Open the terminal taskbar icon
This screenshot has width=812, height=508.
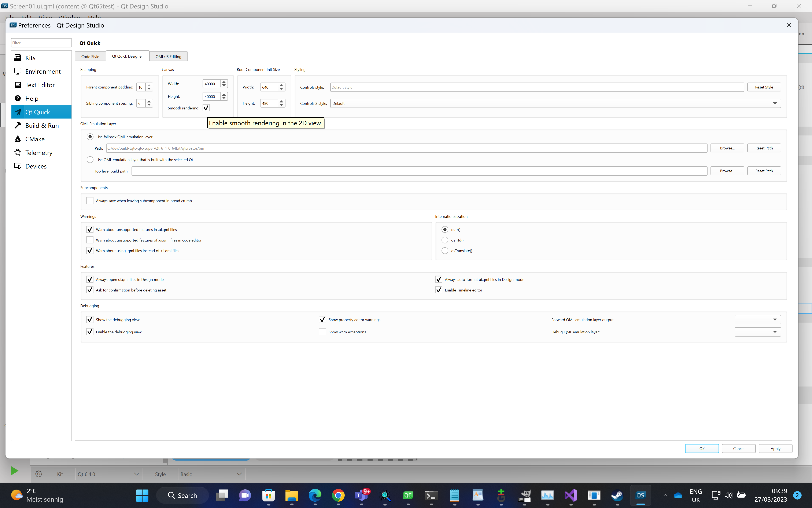tap(431, 495)
